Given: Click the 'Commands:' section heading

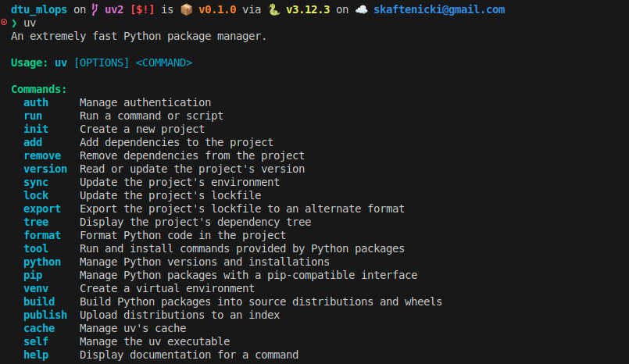Looking at the screenshot, I should pyautogui.click(x=39, y=89).
